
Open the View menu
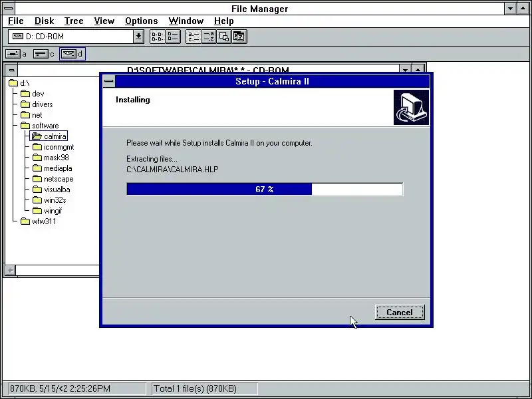(104, 21)
